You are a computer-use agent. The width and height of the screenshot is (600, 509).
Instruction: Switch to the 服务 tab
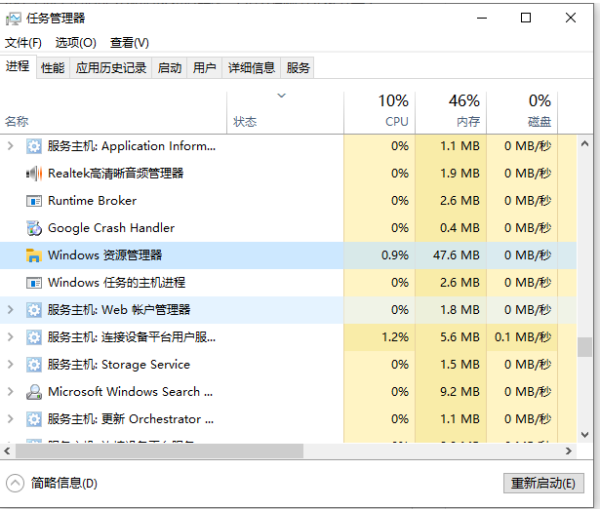[298, 68]
